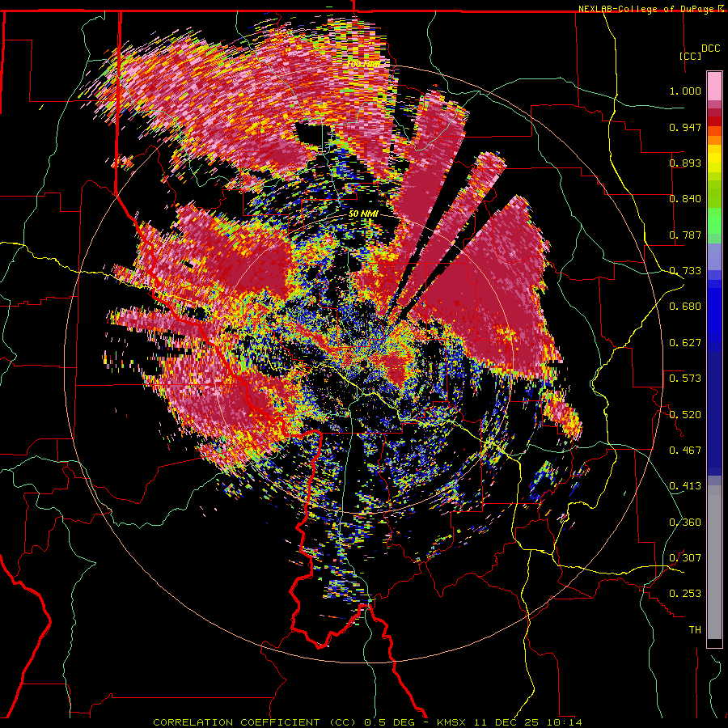Select the 0.413 legend value

tap(685, 486)
